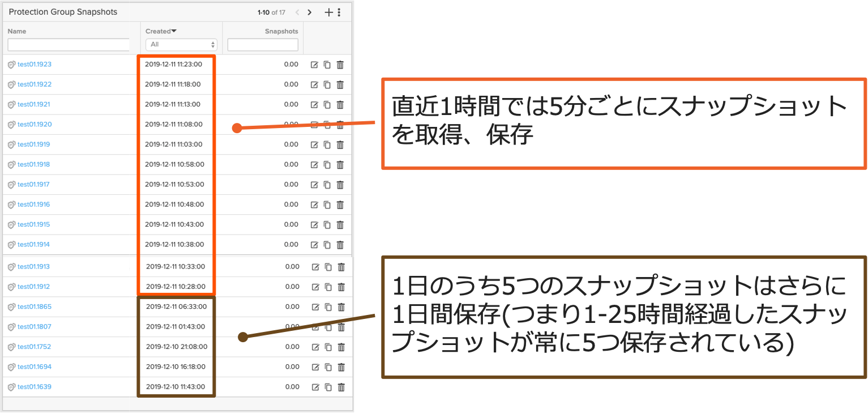Viewport: 868px width, 413px height.
Task: Go to next page of snapshots
Action: (x=310, y=12)
